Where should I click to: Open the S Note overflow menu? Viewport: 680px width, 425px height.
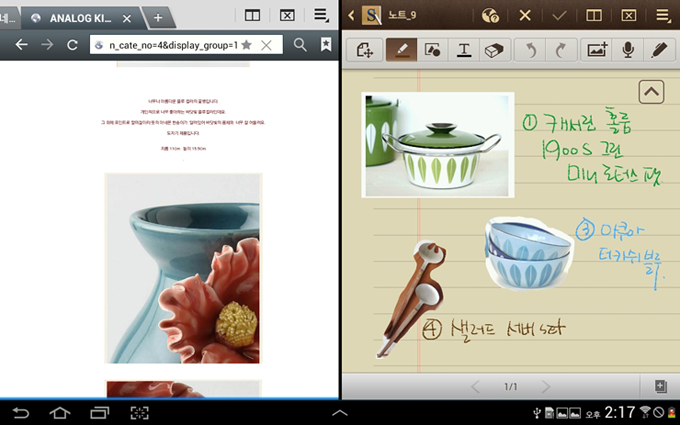(x=663, y=15)
